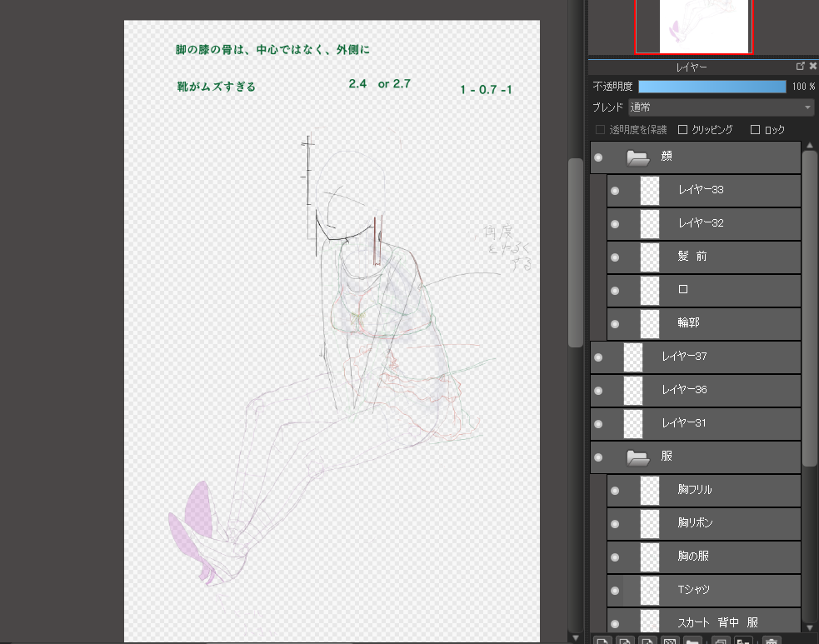Click the add halftone layer icon
The width and height of the screenshot is (819, 644).
670,641
